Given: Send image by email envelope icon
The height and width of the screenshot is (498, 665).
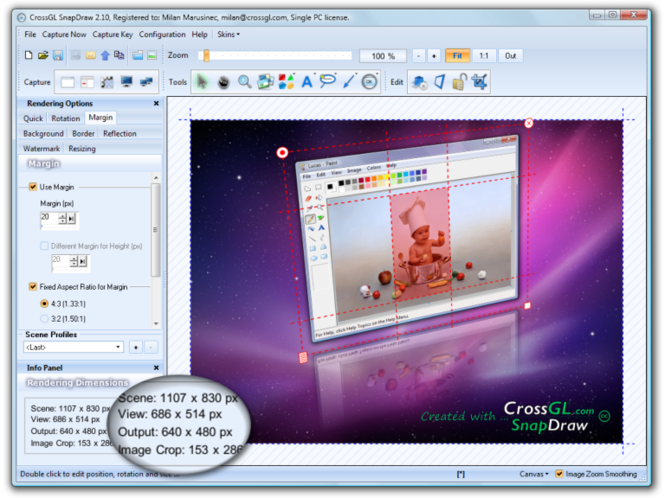Looking at the screenshot, I should (90, 55).
